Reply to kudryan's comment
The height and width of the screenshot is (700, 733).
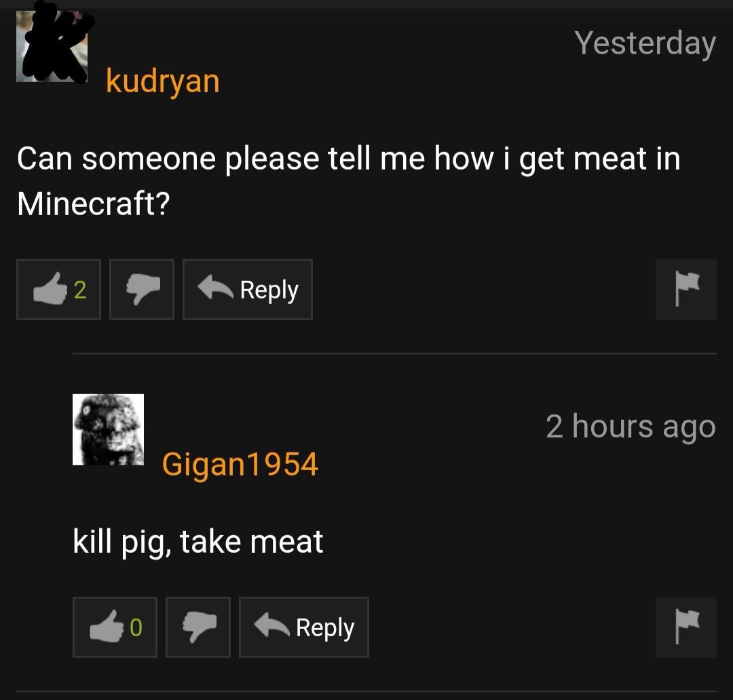(x=247, y=290)
